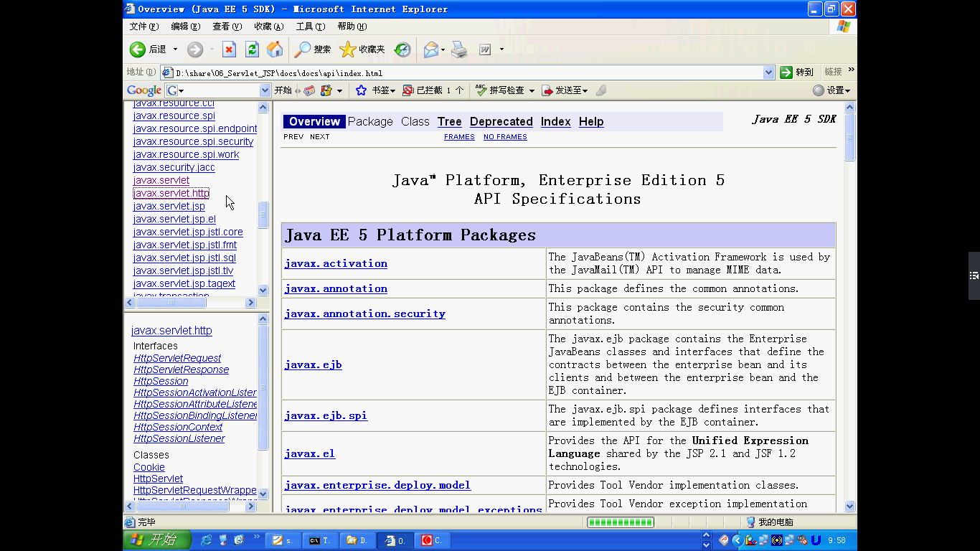This screenshot has width=980, height=551.
Task: Open the Deprecated navigation link
Action: (501, 122)
